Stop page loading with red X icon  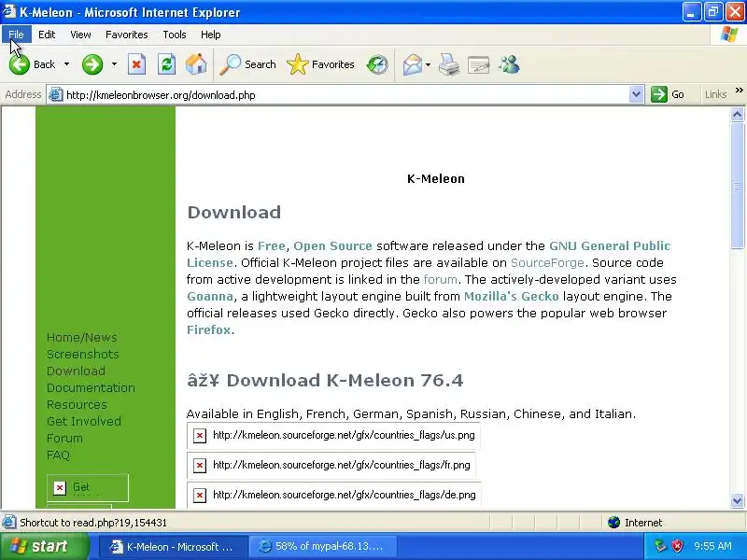[136, 64]
